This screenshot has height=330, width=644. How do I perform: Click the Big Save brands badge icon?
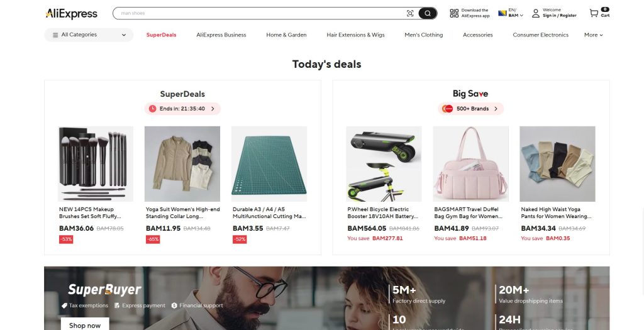pos(447,109)
